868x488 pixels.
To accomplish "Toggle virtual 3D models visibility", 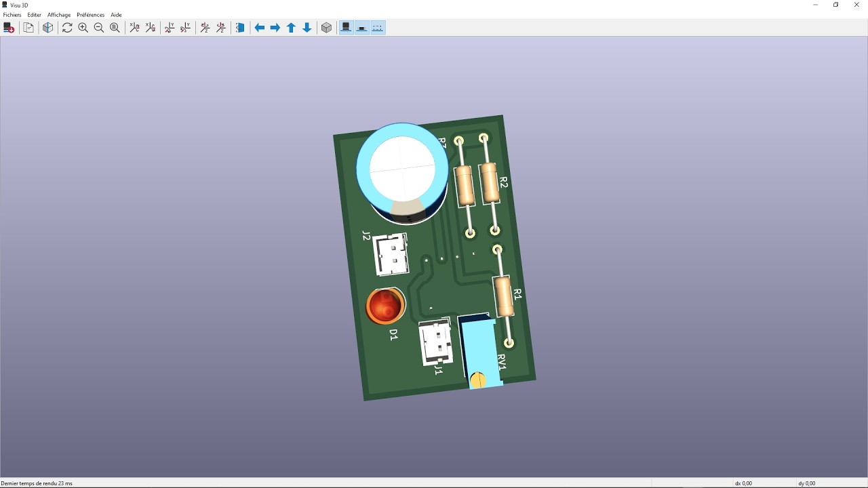I will (378, 28).
